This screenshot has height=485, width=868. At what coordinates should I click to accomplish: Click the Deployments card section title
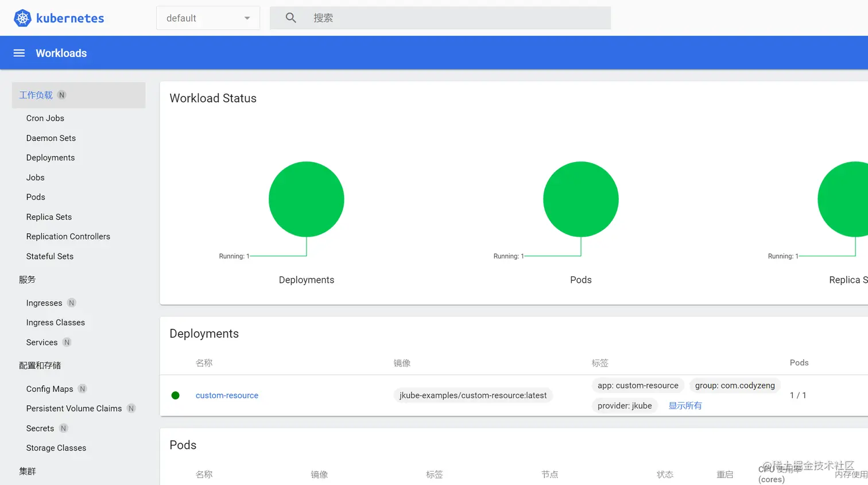tap(204, 334)
